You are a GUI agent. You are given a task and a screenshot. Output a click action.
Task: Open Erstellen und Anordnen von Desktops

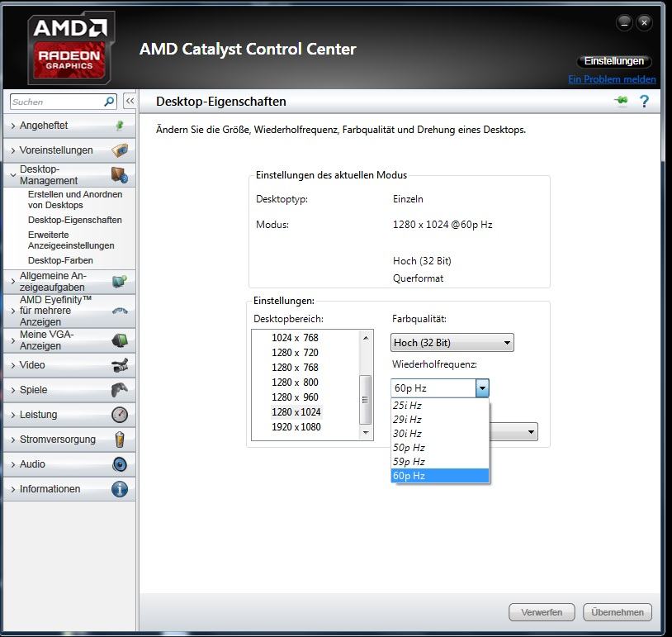[x=75, y=199]
